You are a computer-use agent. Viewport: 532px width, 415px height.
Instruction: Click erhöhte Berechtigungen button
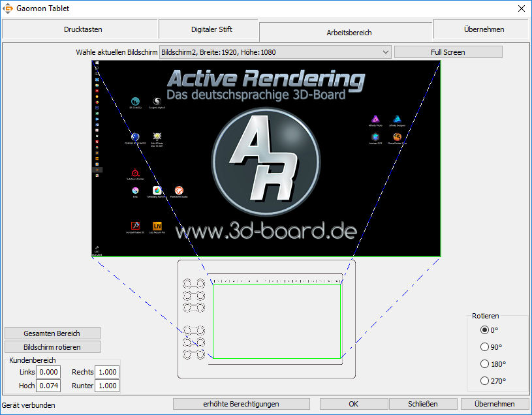click(x=242, y=404)
